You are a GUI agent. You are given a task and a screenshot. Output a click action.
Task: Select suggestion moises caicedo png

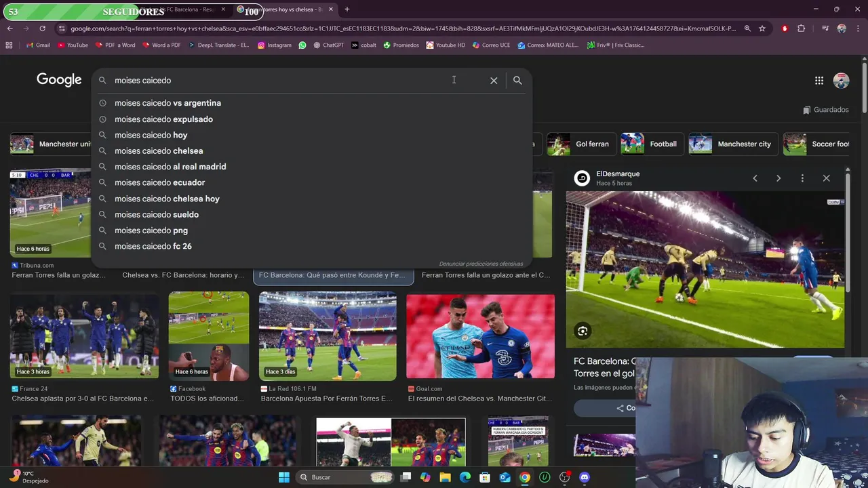tap(311, 230)
